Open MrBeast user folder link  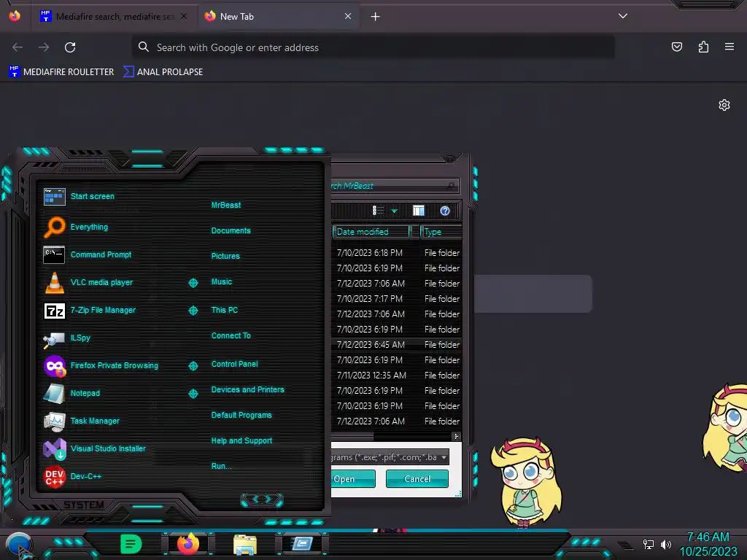point(226,205)
